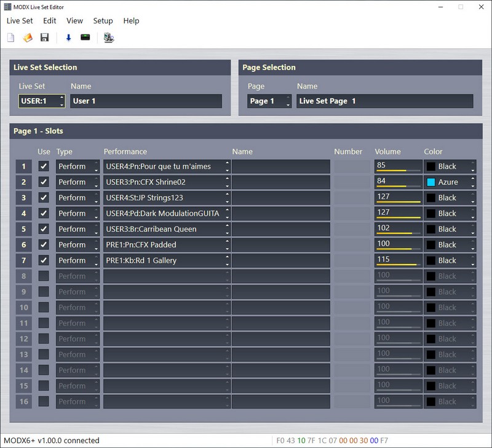Click the computer setup toolbar icon
The image size is (492, 448).
[109, 38]
